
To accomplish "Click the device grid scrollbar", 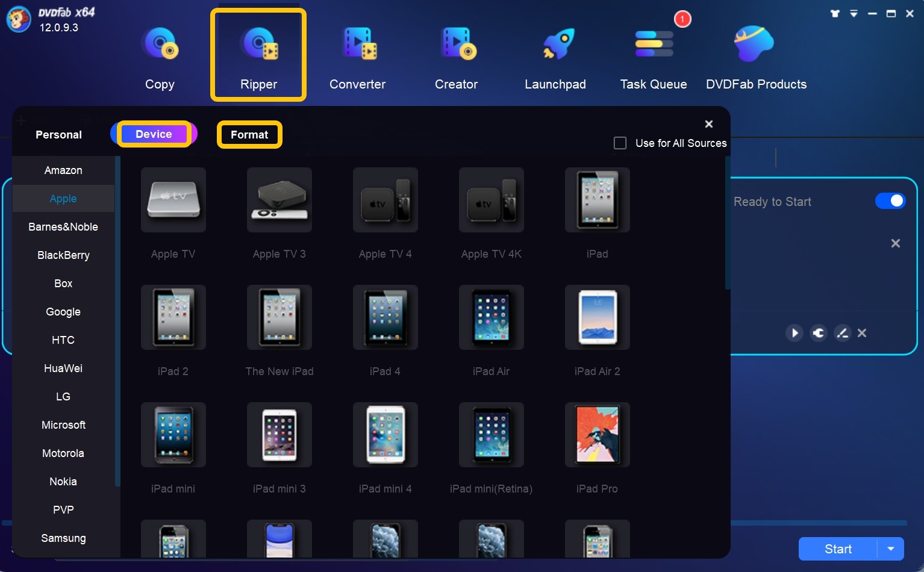I will (x=728, y=223).
